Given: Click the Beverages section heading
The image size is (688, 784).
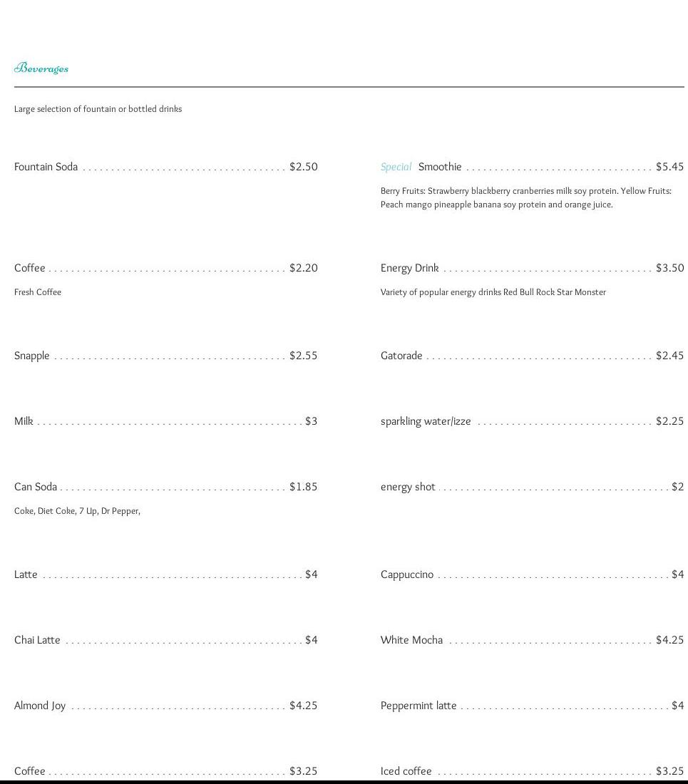Looking at the screenshot, I should pos(41,68).
